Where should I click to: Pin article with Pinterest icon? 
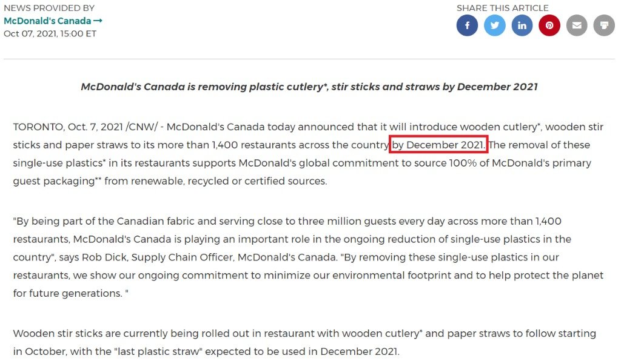(x=549, y=25)
